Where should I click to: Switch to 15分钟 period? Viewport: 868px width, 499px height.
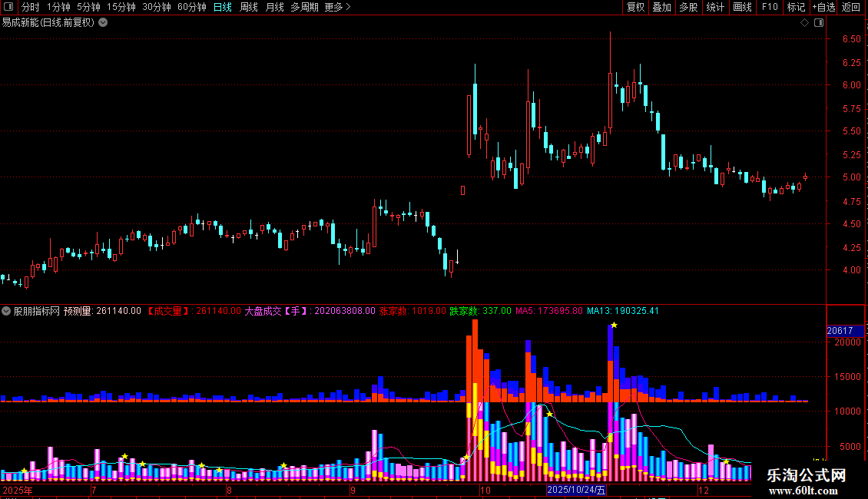click(x=121, y=7)
